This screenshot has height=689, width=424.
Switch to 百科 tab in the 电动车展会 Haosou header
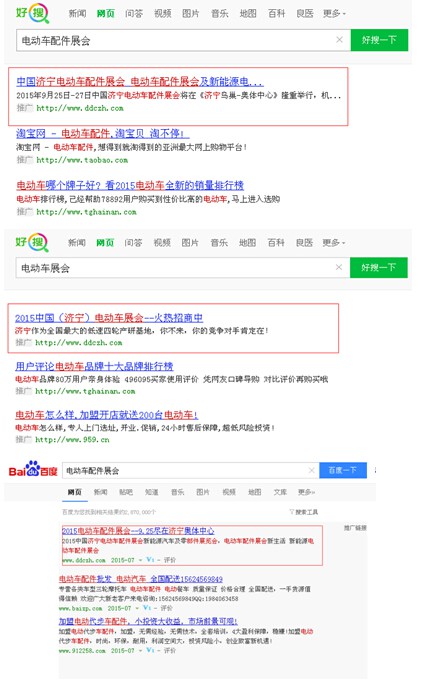(276, 243)
